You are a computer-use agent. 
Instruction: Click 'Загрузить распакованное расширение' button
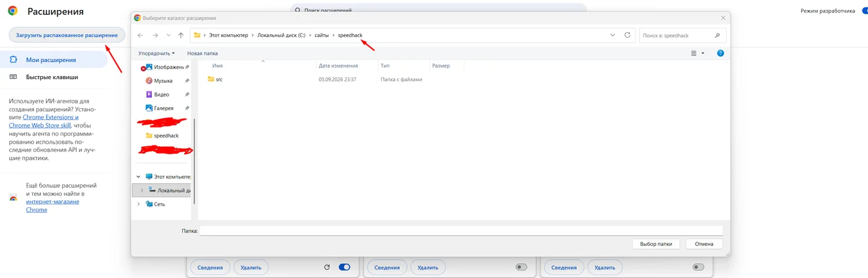67,35
